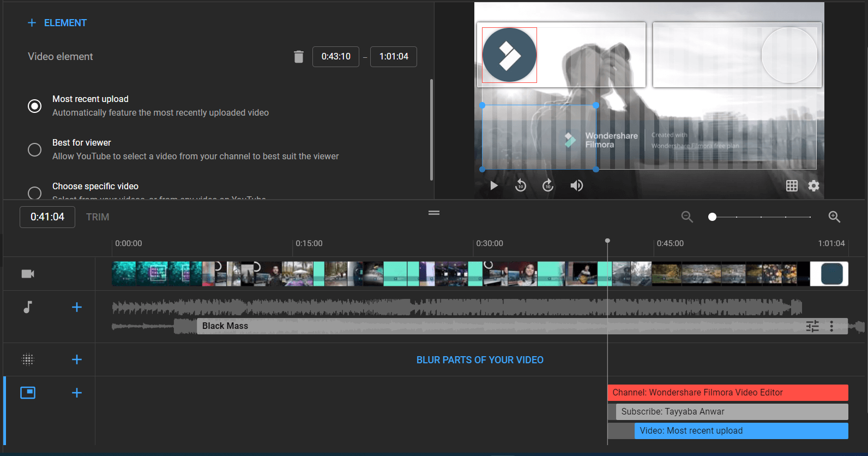Click the timeline zoom slider handle
868x456 pixels.
(712, 217)
